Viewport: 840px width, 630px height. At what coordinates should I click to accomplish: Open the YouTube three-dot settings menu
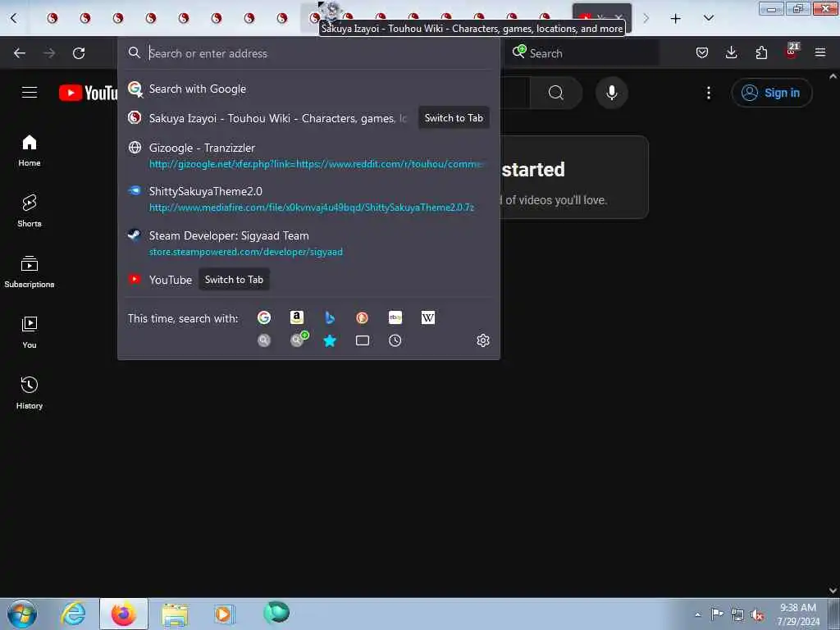(708, 93)
